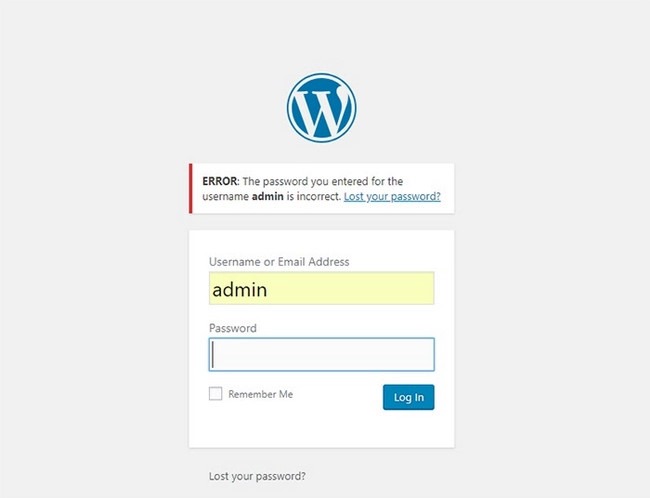Click the admin text in the username field
This screenshot has height=498, width=650.
coord(239,289)
